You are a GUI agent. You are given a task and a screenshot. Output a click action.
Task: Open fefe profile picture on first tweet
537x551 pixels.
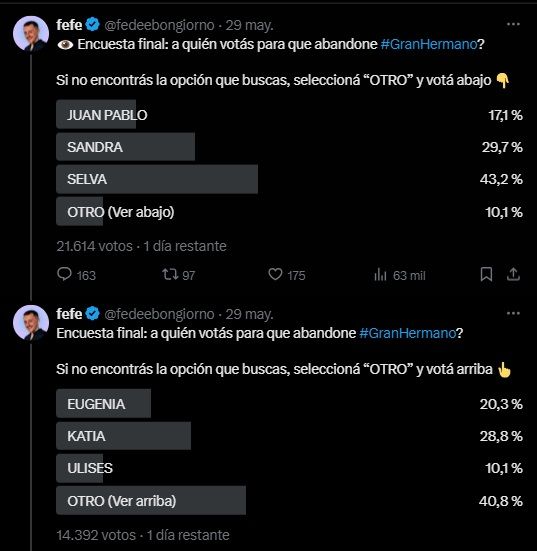pos(31,34)
